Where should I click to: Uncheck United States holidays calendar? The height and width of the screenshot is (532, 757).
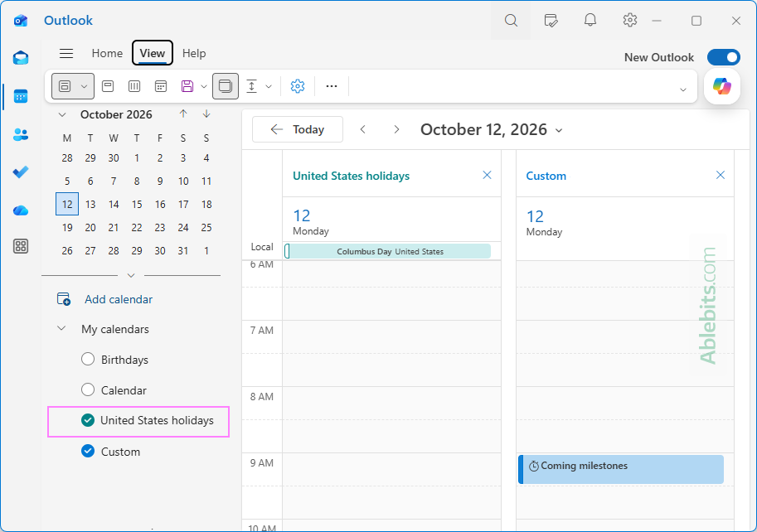tap(88, 421)
